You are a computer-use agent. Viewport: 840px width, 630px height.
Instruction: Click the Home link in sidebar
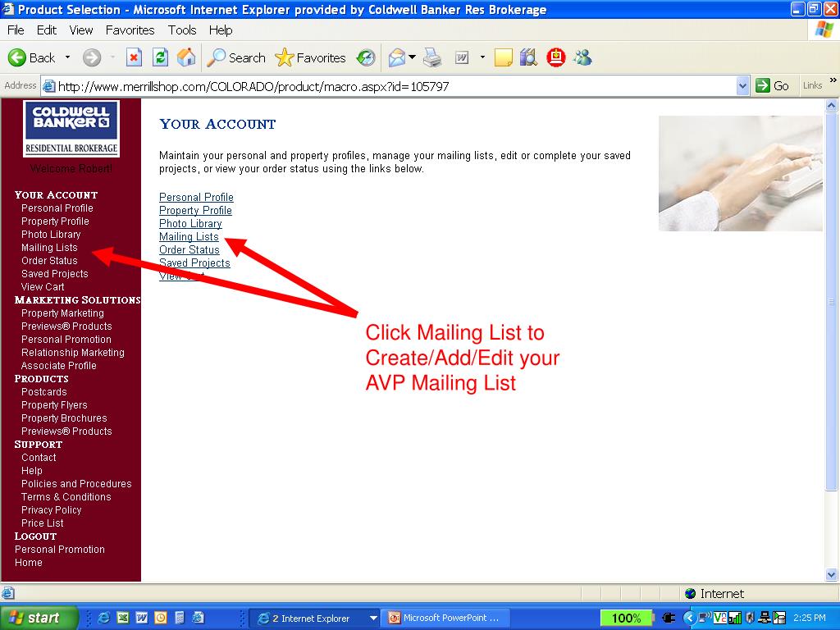(x=29, y=563)
